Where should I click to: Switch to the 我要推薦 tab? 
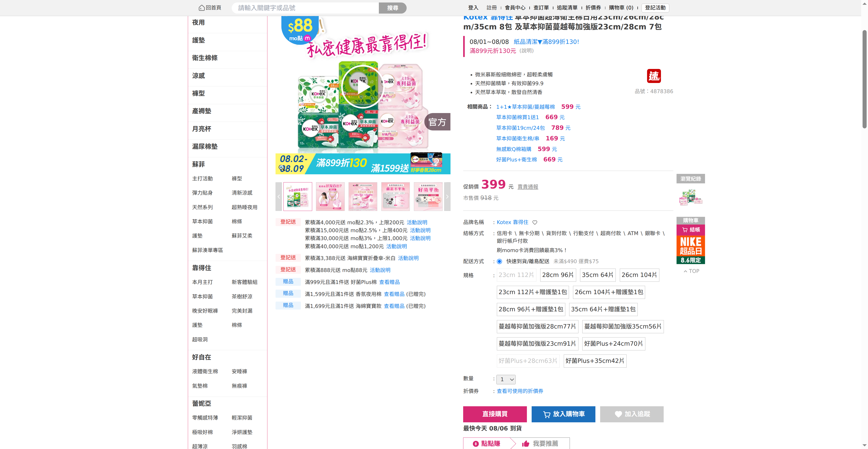tap(540, 444)
